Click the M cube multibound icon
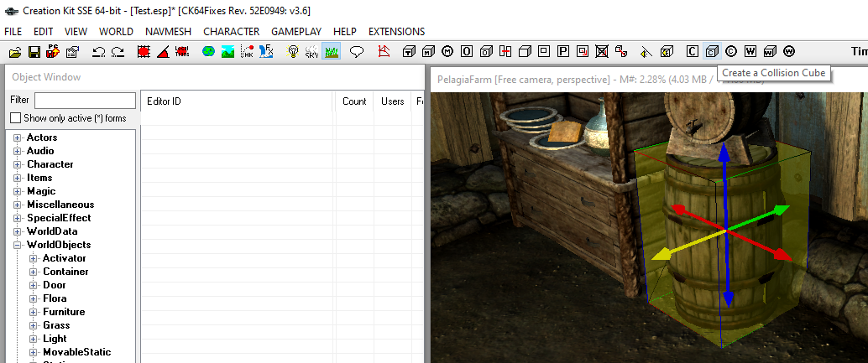This screenshot has height=363, width=868. pos(428,52)
